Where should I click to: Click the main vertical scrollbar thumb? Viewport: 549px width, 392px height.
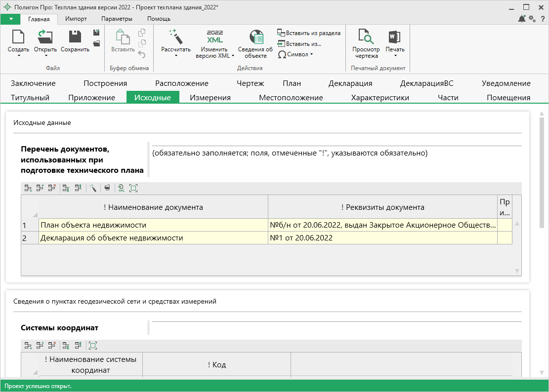click(542, 173)
